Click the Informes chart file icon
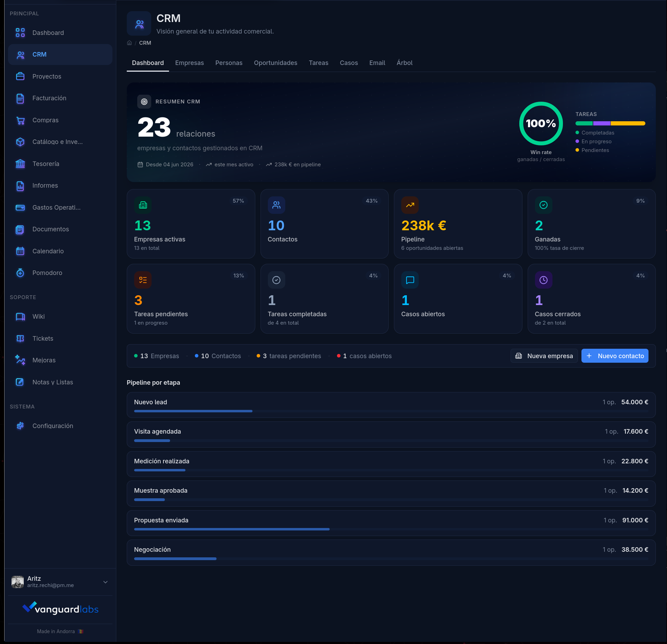The image size is (667, 644). [20, 186]
